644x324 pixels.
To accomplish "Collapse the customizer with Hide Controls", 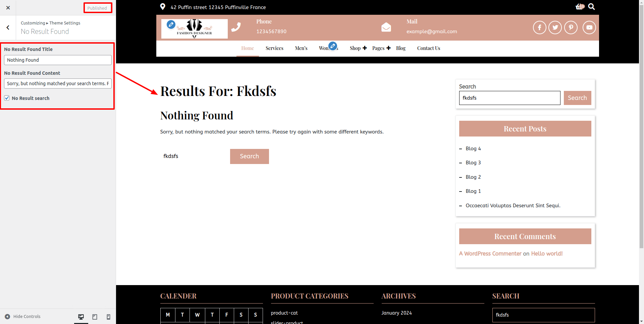I will (23, 317).
